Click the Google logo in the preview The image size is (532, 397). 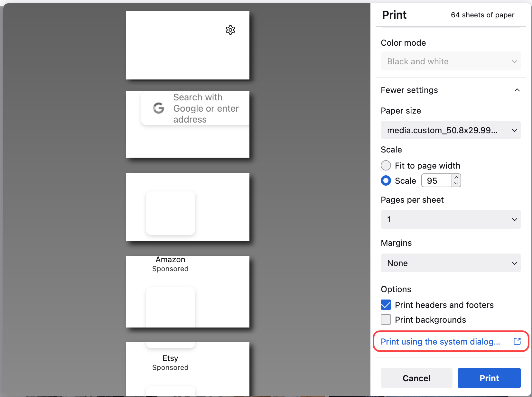pyautogui.click(x=159, y=108)
